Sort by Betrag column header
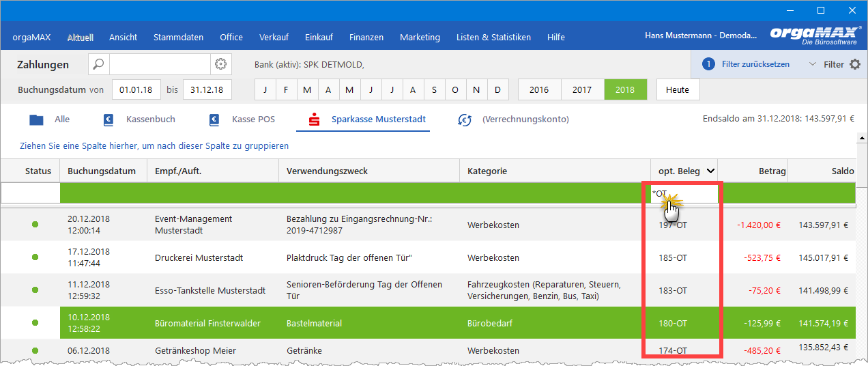This screenshot has height=366, width=868. (753, 171)
